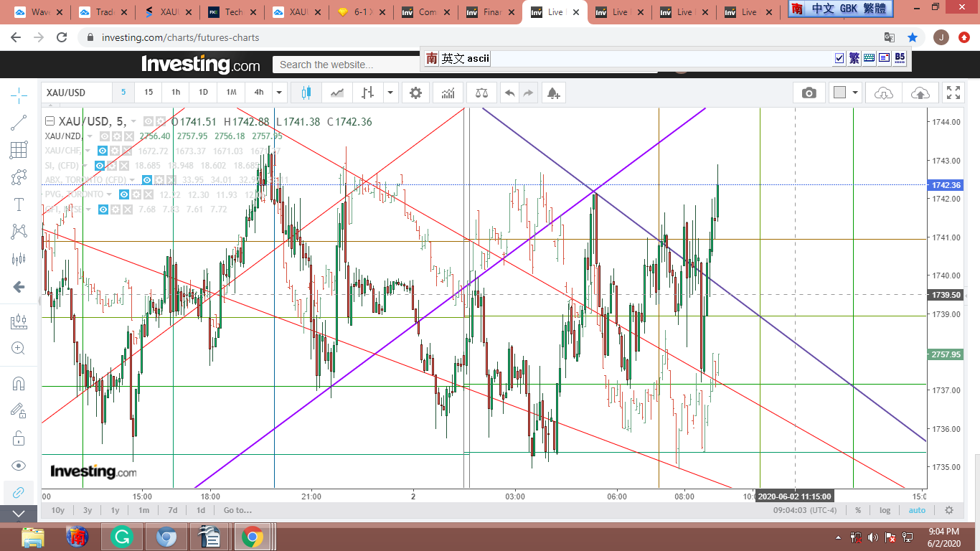Screen dimensions: 980x551
Task: Enter fullscreen chart mode
Action: click(x=953, y=93)
